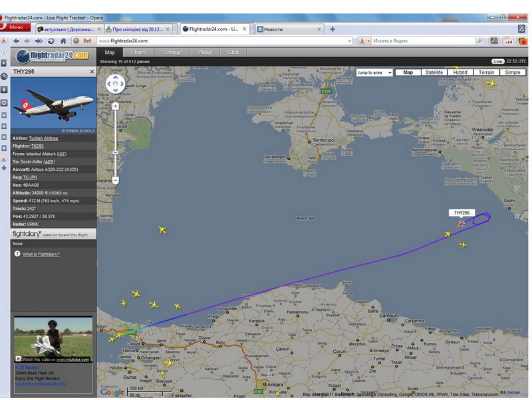
Task: Click the yellow plane north of Krasnodar
Action: point(491,82)
